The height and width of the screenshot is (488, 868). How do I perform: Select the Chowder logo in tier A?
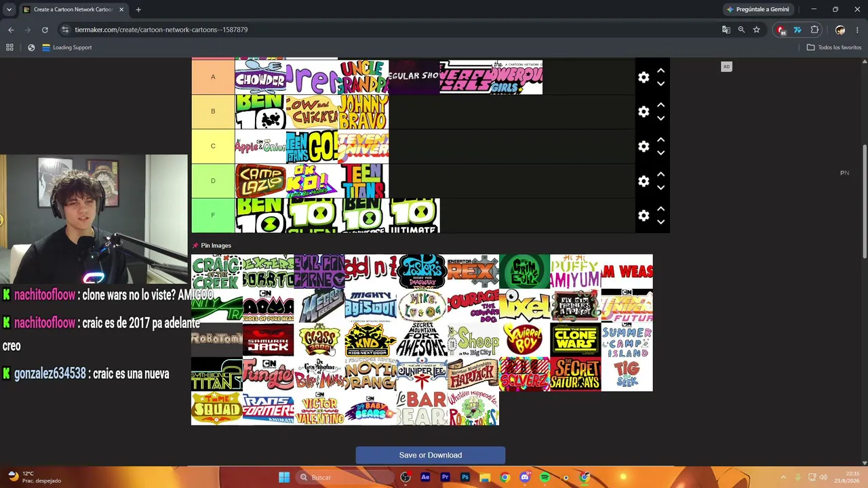click(260, 77)
